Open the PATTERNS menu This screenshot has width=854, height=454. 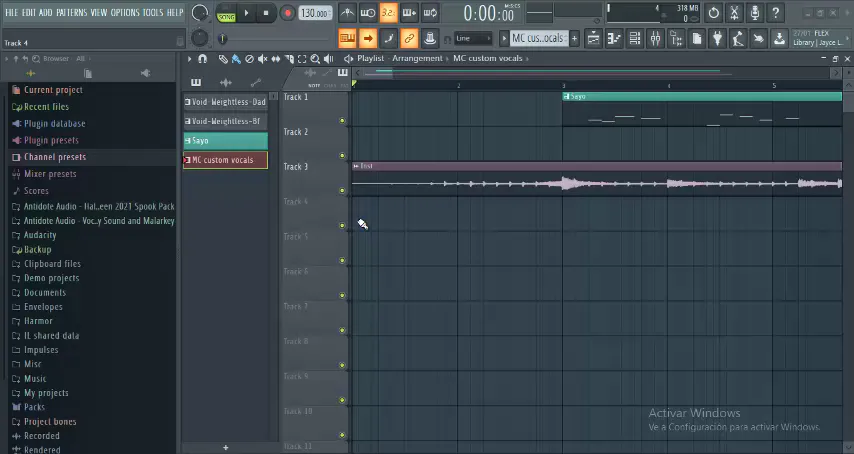click(71, 13)
